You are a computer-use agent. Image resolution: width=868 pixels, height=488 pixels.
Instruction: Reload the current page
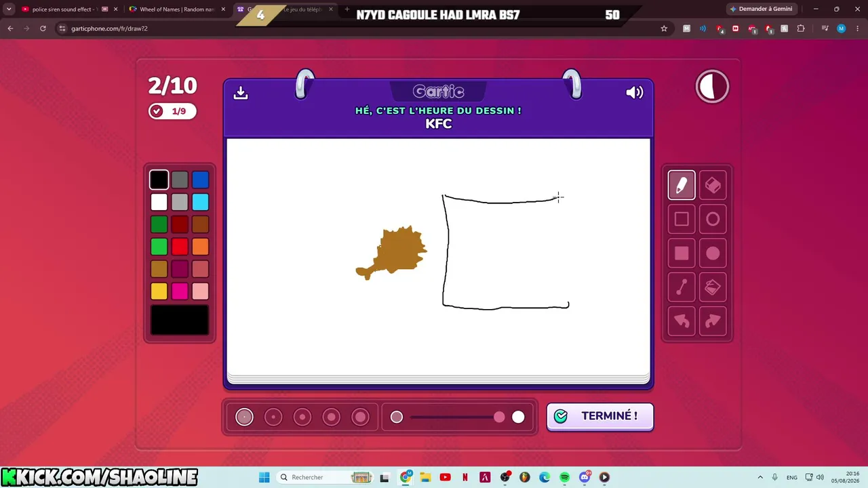pos(43,28)
